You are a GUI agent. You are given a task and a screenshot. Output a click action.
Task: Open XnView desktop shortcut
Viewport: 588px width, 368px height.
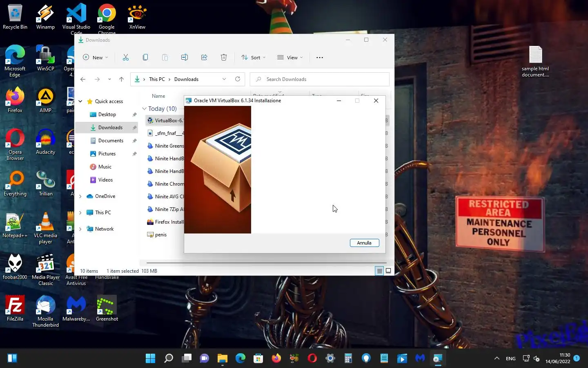pyautogui.click(x=137, y=17)
